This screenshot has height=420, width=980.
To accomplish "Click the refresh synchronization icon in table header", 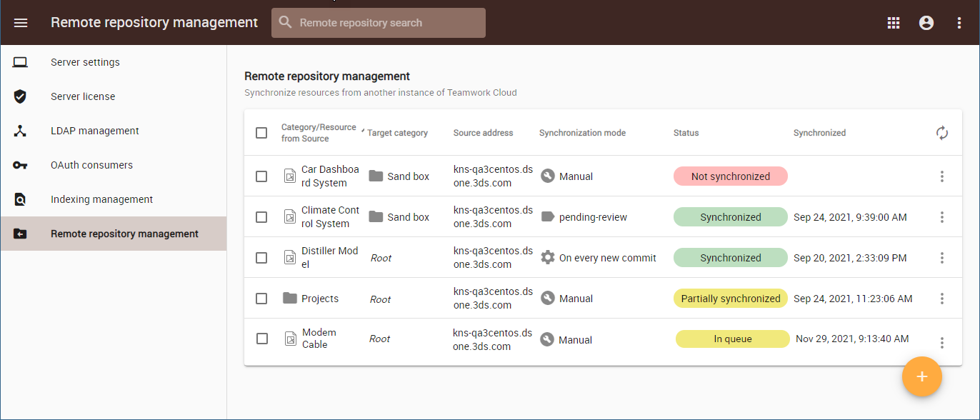I will pos(942,133).
